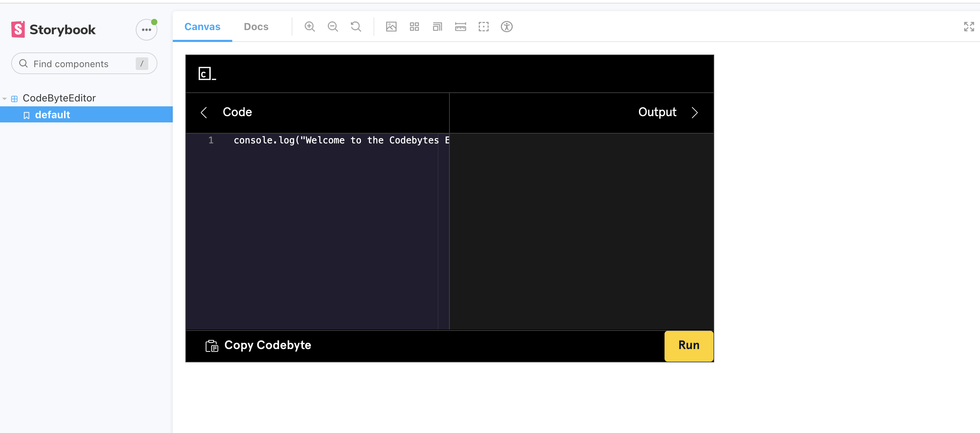This screenshot has width=980, height=433.
Task: Switch to the Canvas tab
Action: click(x=202, y=27)
